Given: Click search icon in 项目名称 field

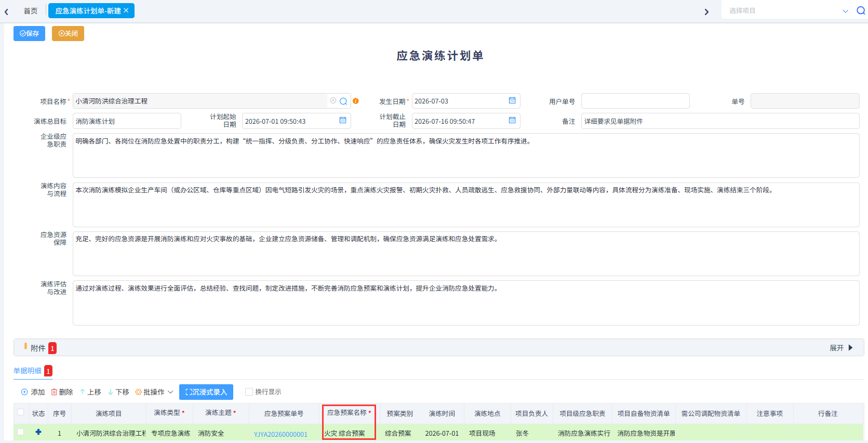Looking at the screenshot, I should tap(343, 101).
